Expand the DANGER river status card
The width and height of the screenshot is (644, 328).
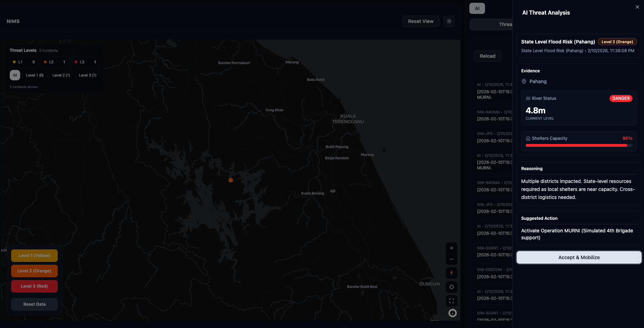579,108
